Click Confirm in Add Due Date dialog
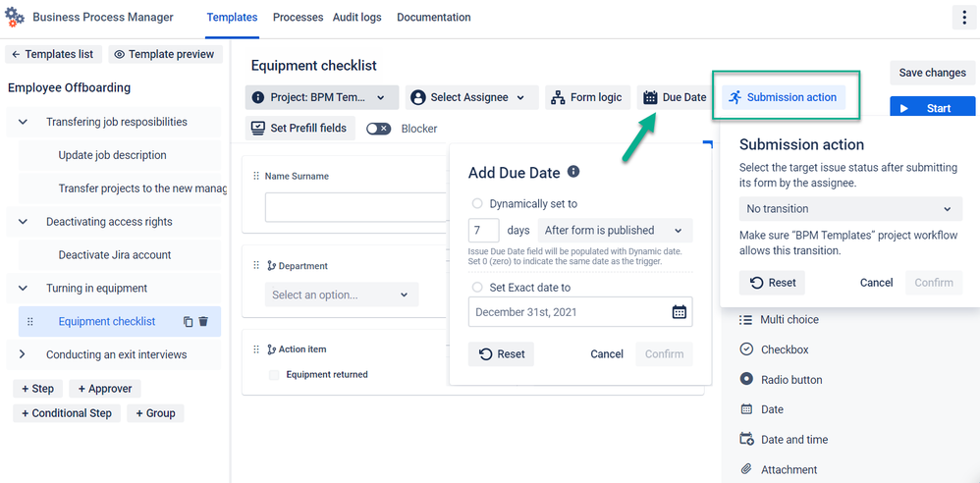The image size is (980, 483). [665, 354]
